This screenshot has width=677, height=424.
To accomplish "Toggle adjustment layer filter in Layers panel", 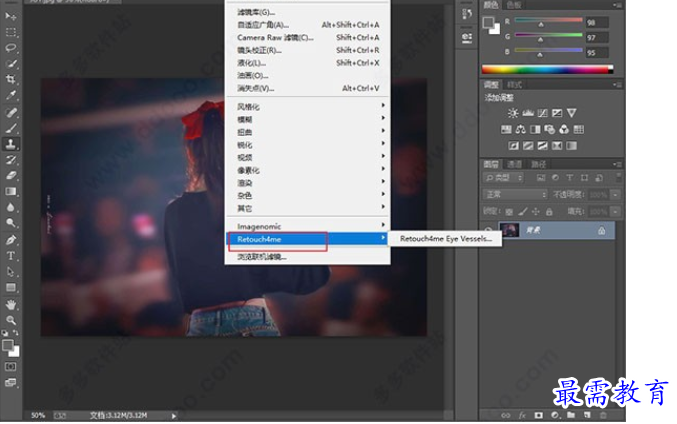I will point(555,177).
